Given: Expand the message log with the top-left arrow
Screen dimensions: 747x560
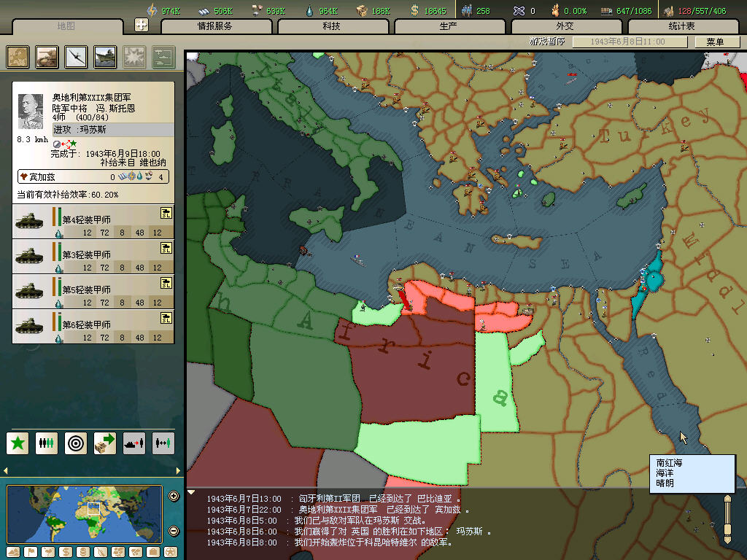Looking at the screenshot, I should (191, 492).
